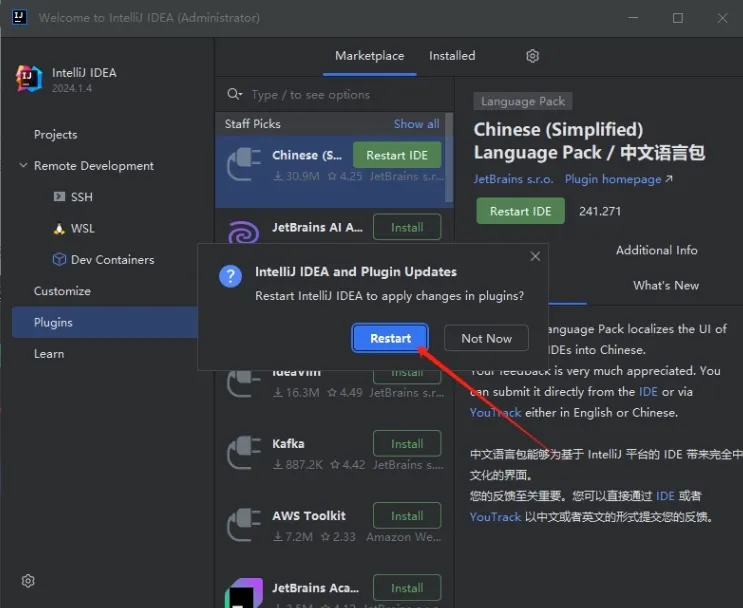The height and width of the screenshot is (608, 743).
Task: Select Plugins in the sidebar
Action: click(x=105, y=322)
